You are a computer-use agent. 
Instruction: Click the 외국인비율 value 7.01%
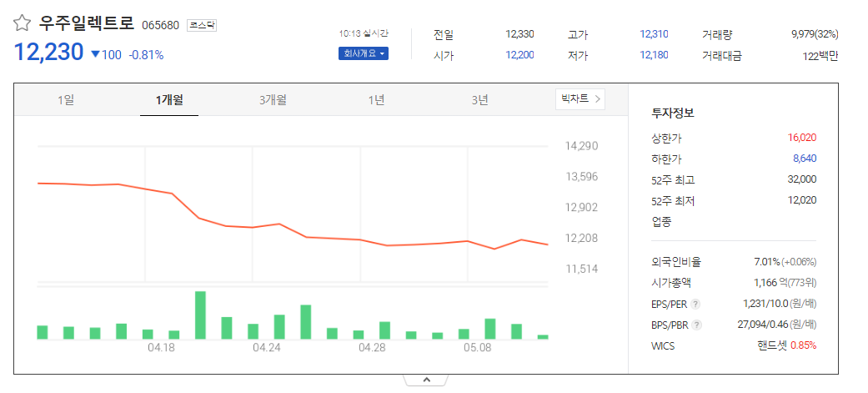[x=765, y=262]
